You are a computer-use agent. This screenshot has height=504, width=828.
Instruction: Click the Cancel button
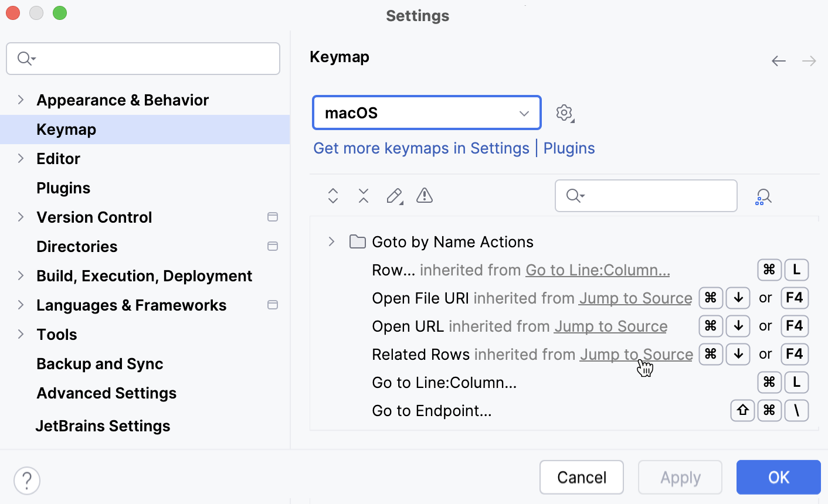pyautogui.click(x=581, y=478)
